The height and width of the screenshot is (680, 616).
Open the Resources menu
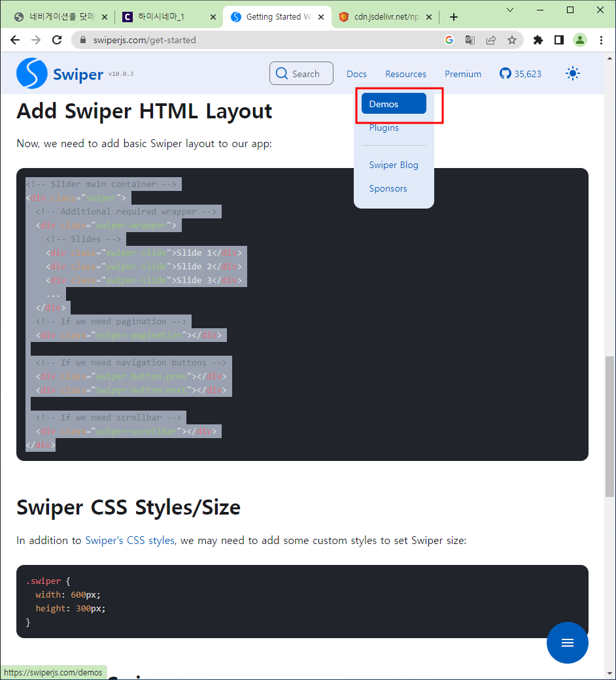point(405,74)
